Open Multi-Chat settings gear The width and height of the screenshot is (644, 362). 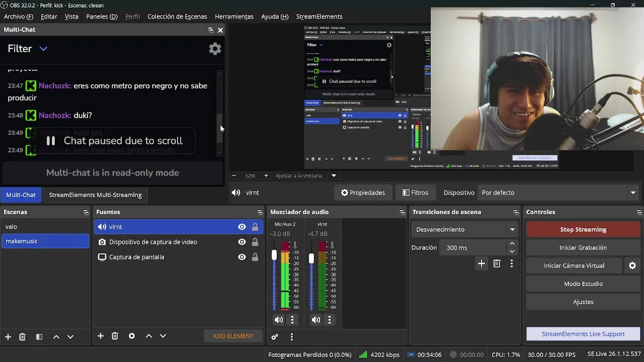[215, 49]
